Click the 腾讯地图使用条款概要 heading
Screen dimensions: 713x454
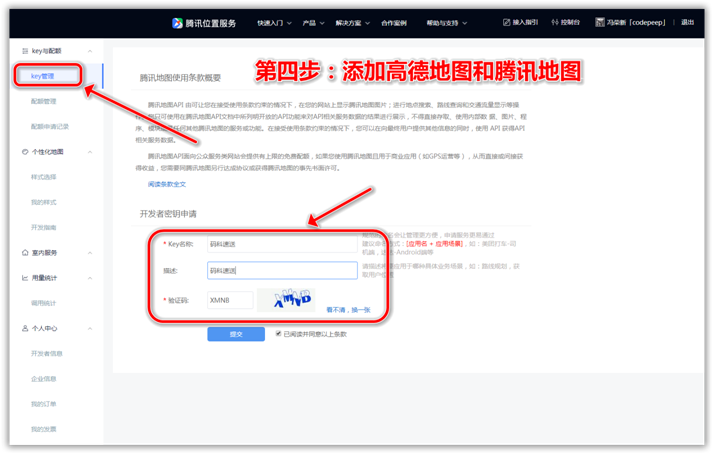coord(180,78)
